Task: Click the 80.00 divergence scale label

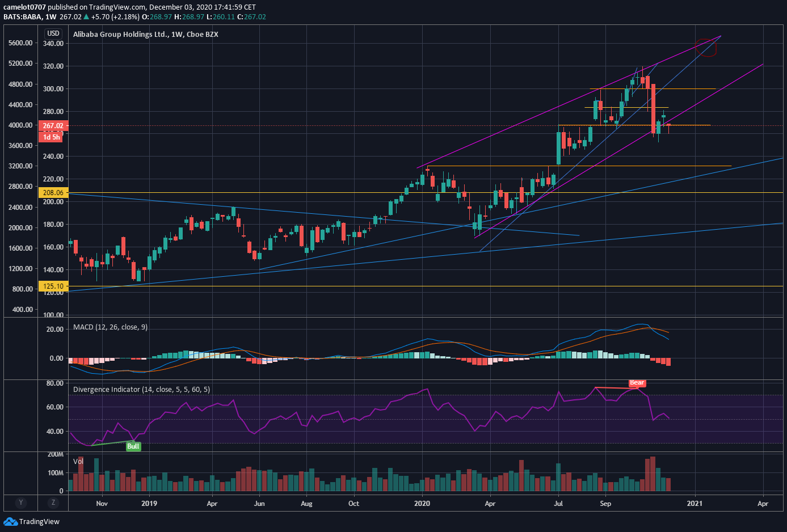Action: pyautogui.click(x=55, y=383)
